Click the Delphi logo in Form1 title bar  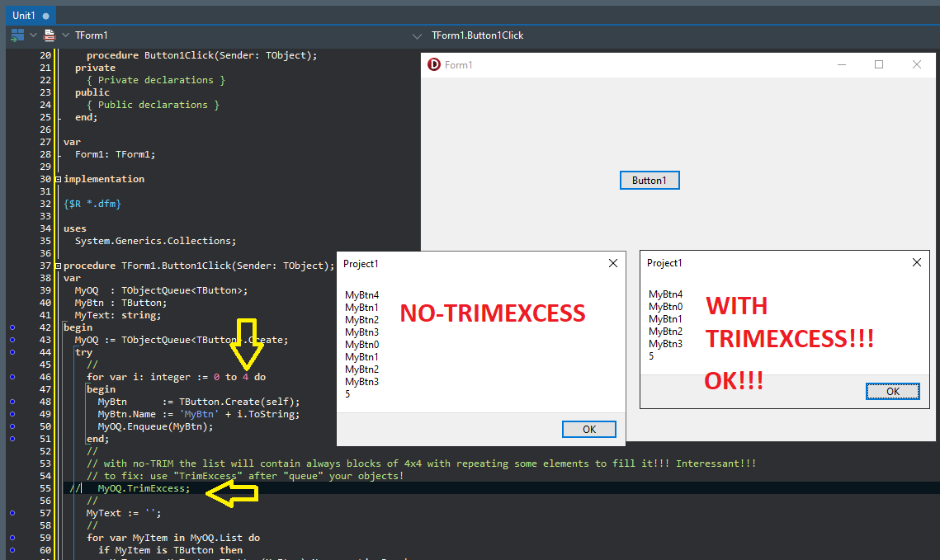click(434, 65)
